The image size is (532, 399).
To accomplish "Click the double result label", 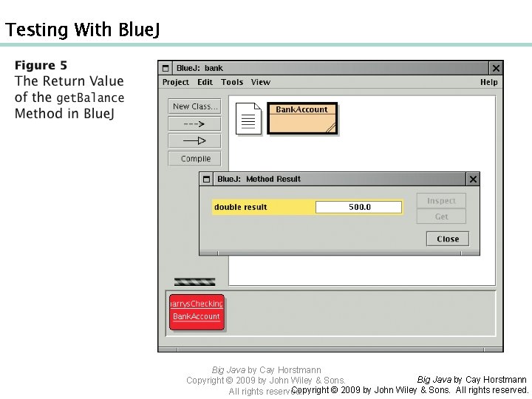I will (241, 207).
